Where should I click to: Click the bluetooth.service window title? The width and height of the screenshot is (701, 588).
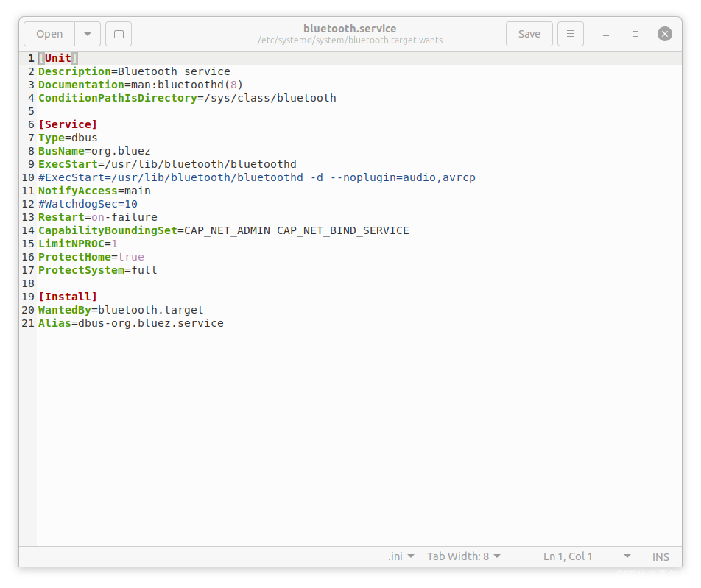tap(350, 29)
